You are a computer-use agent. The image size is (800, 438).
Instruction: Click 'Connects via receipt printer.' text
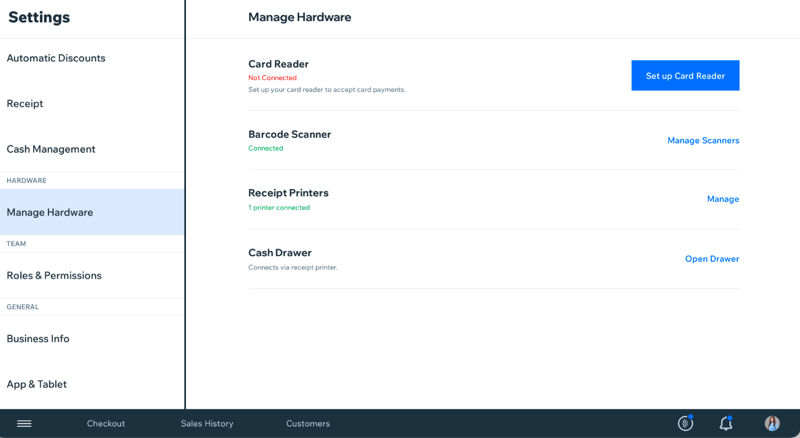(293, 267)
